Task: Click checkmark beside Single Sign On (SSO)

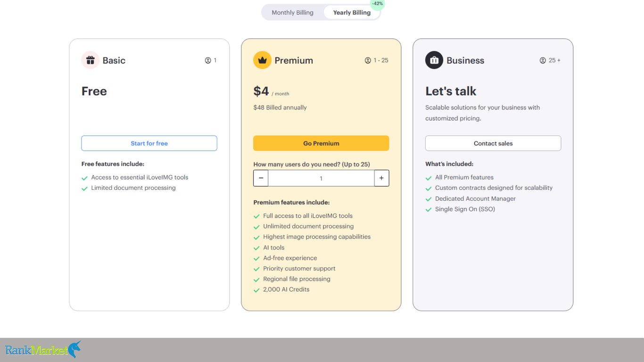Action: click(x=429, y=210)
